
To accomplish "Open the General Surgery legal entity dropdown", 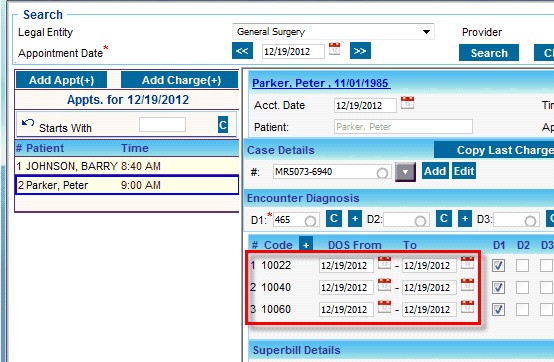I will coord(333,32).
